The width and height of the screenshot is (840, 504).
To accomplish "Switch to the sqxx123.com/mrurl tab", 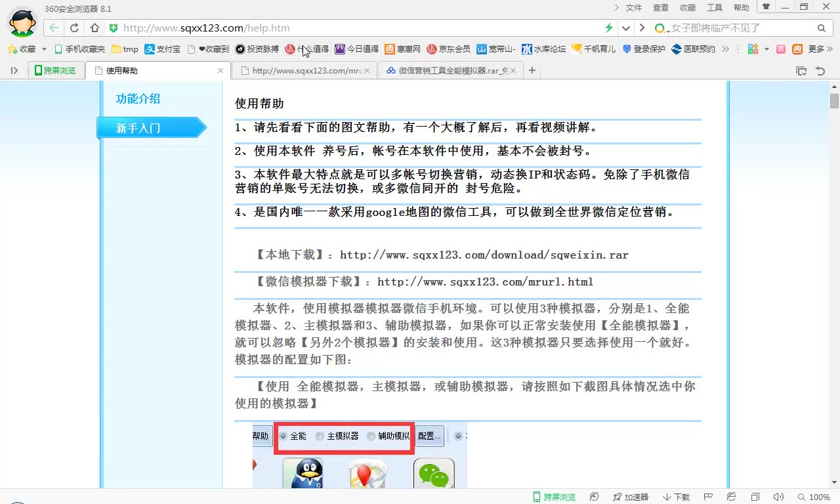I will (x=304, y=70).
